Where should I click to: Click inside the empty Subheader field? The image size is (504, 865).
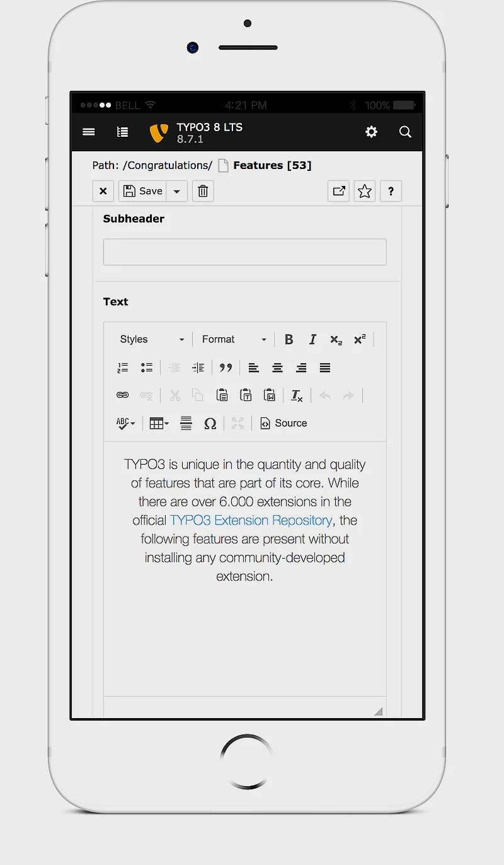[x=245, y=252]
